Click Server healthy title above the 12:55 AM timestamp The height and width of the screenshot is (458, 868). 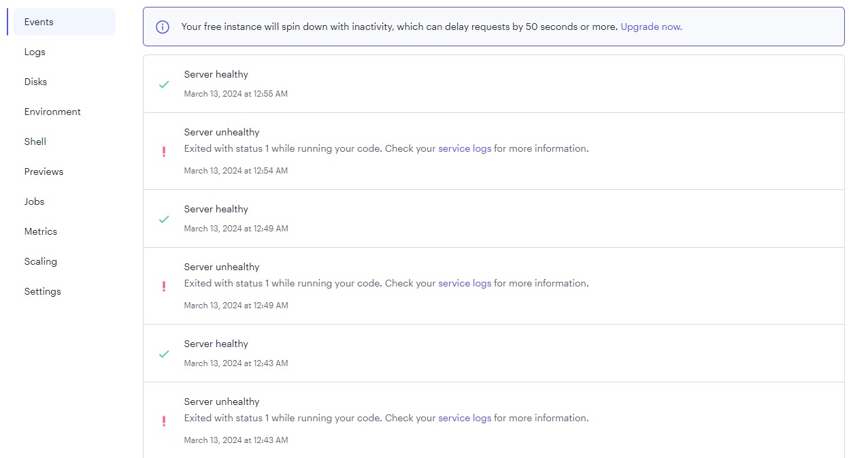[216, 74]
